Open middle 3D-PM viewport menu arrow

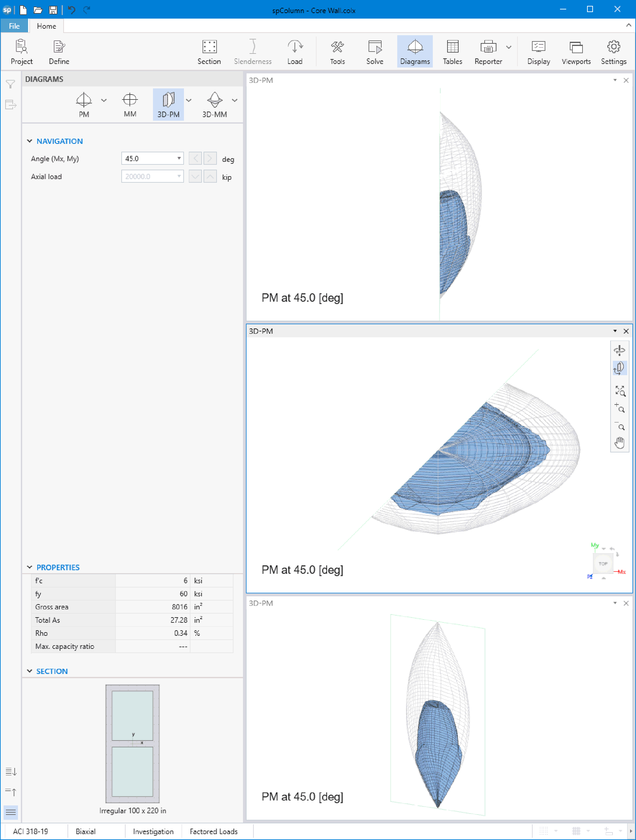pyautogui.click(x=615, y=331)
